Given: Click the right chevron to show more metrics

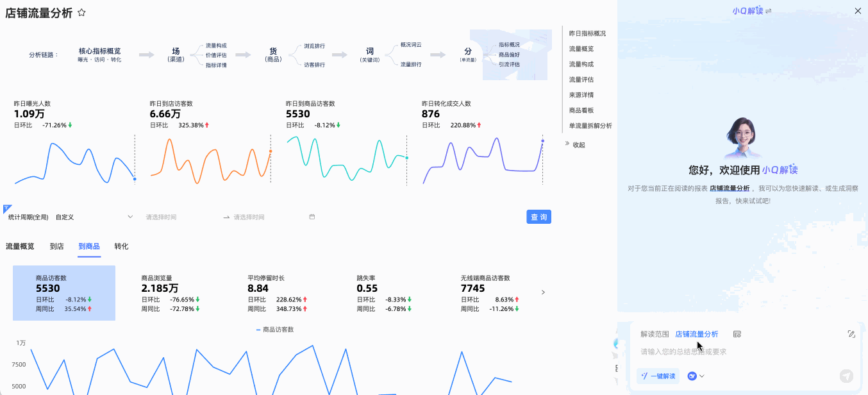Looking at the screenshot, I should [x=543, y=292].
